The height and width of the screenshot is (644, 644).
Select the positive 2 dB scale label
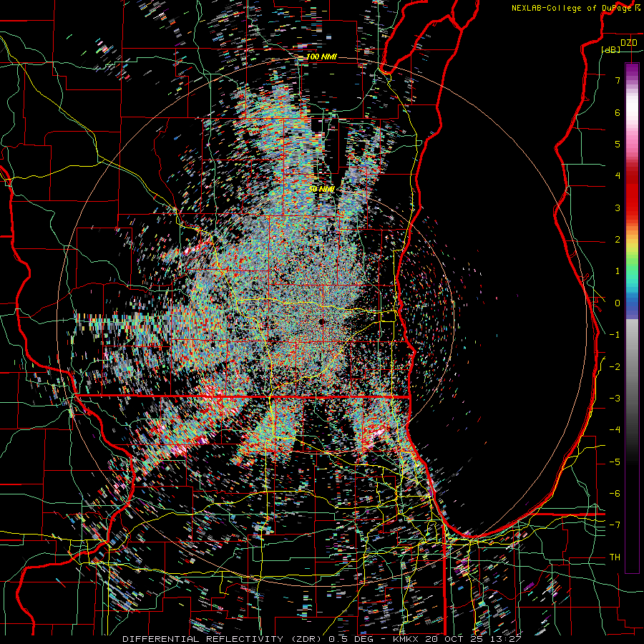(x=618, y=240)
